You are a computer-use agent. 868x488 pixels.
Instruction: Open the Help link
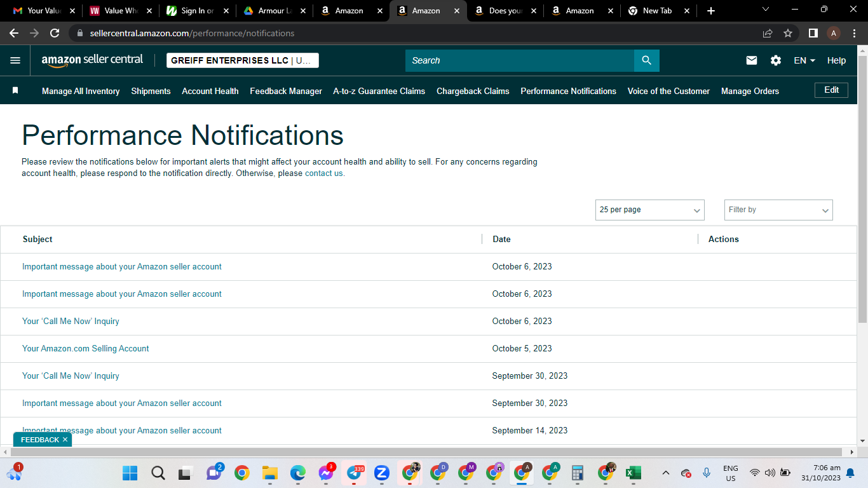pyautogui.click(x=836, y=60)
